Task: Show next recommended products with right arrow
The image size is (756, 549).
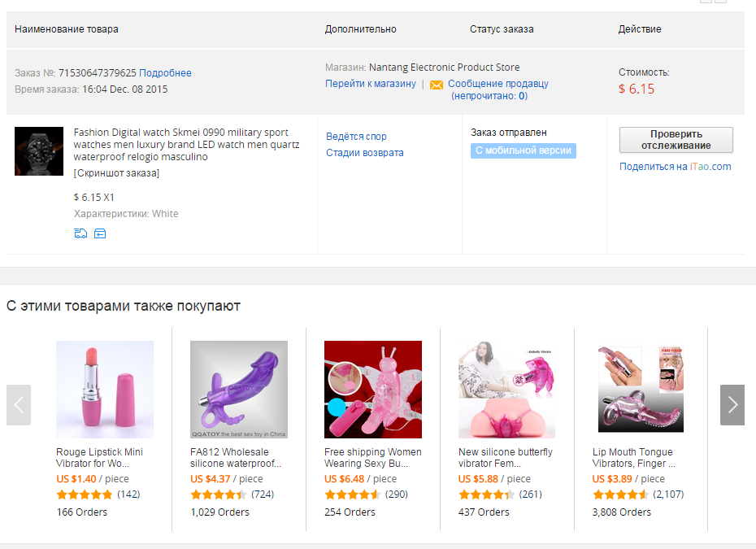Action: tap(732, 405)
